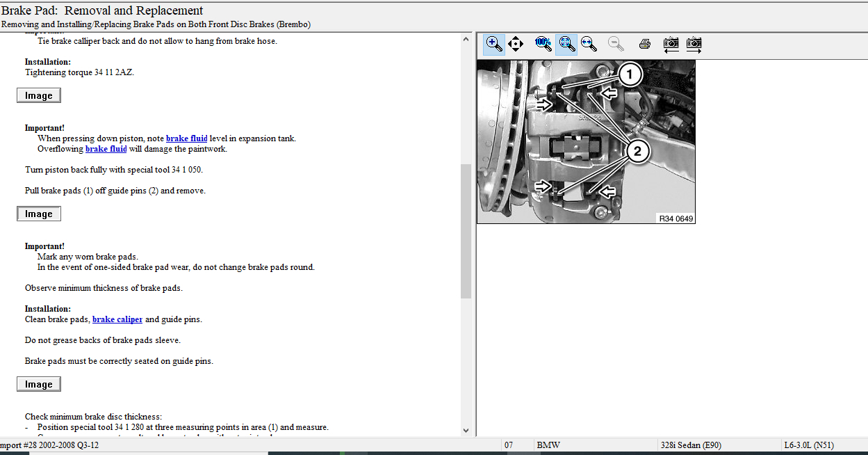Click 'Observe minimum thickness of brake pads.'

104,288
